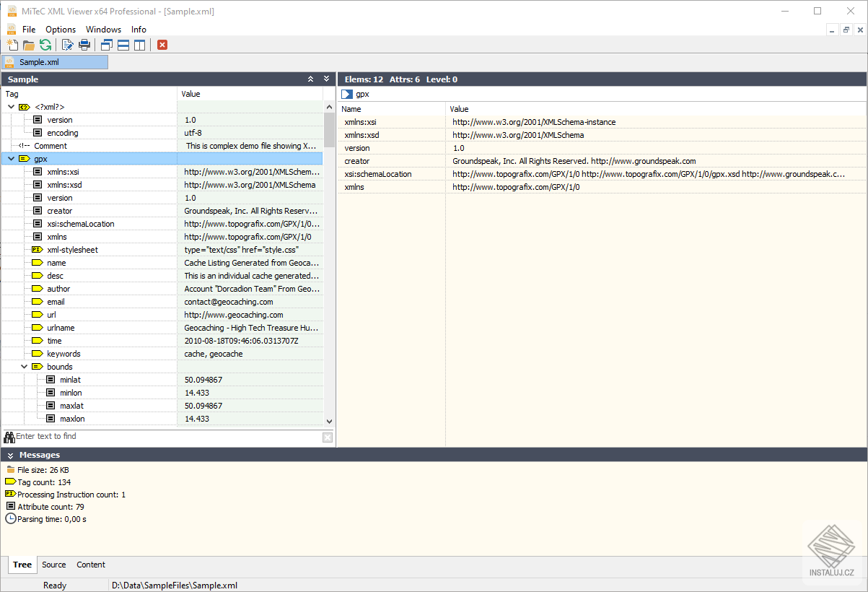This screenshot has height=592, width=868.
Task: Collapse the Messages panel
Action: tap(11, 456)
